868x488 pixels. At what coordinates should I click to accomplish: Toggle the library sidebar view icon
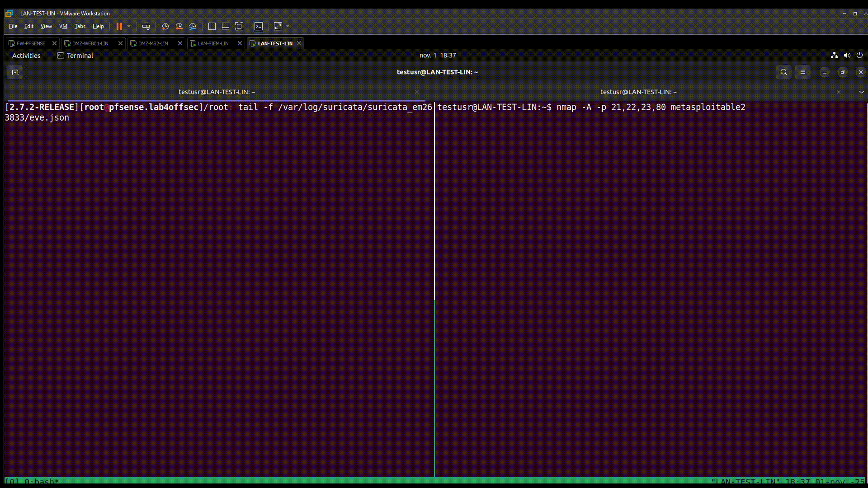point(212,26)
